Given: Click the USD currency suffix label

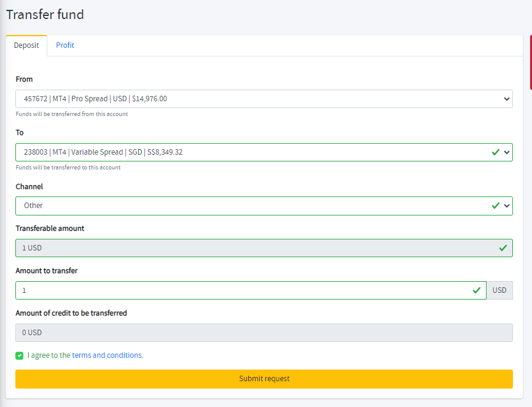Looking at the screenshot, I should point(499,290).
